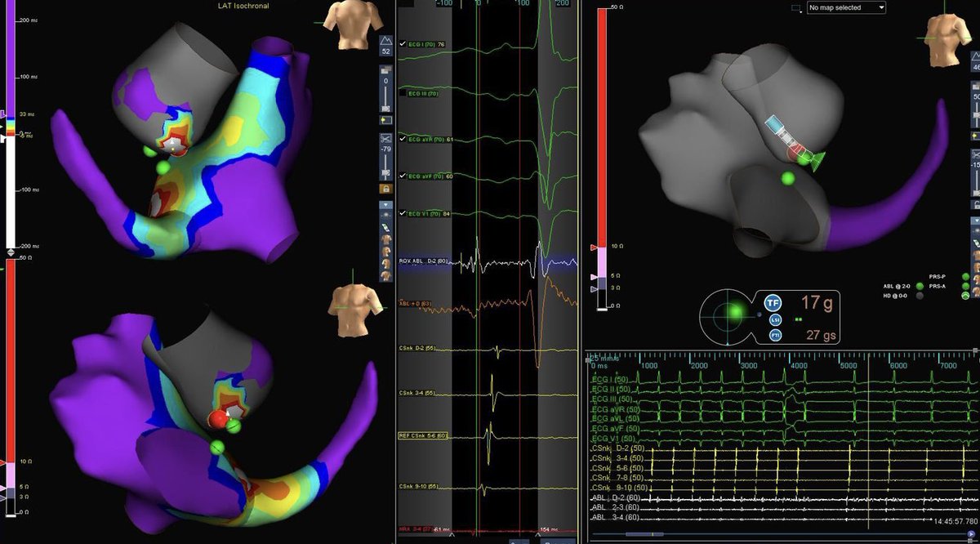The image size is (980, 544).
Task: Click the 4000 ms mark on the live strip ruler
Action: pyautogui.click(x=798, y=367)
